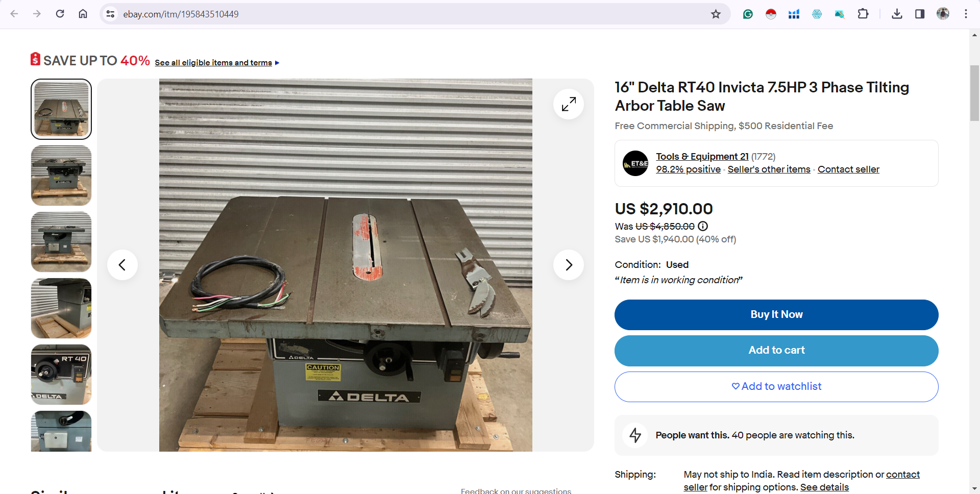Image resolution: width=980 pixels, height=494 pixels.
Task: Open Grammarly extension icon
Action: pyautogui.click(x=748, y=14)
